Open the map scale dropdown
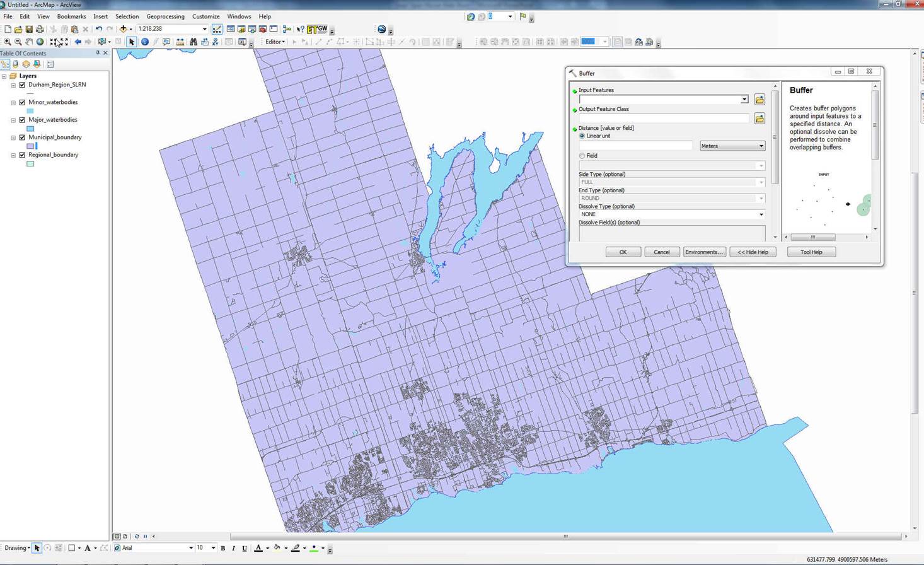Screen dimensions: 924x565 pyautogui.click(x=204, y=29)
